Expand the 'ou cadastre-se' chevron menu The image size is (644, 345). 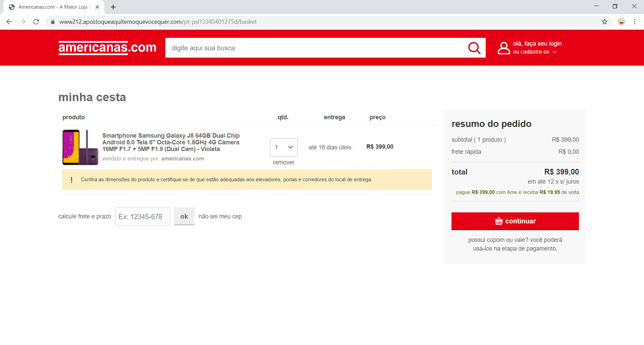[x=554, y=52]
